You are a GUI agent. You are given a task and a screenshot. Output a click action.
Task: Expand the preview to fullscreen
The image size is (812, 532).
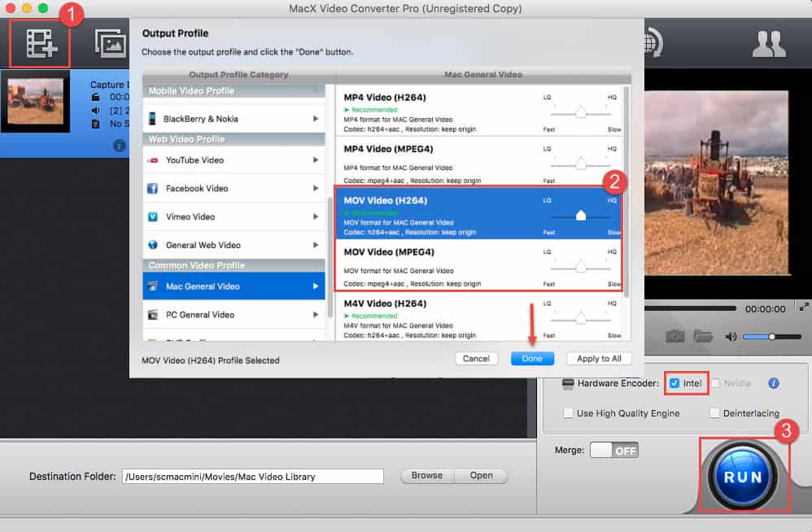(804, 307)
